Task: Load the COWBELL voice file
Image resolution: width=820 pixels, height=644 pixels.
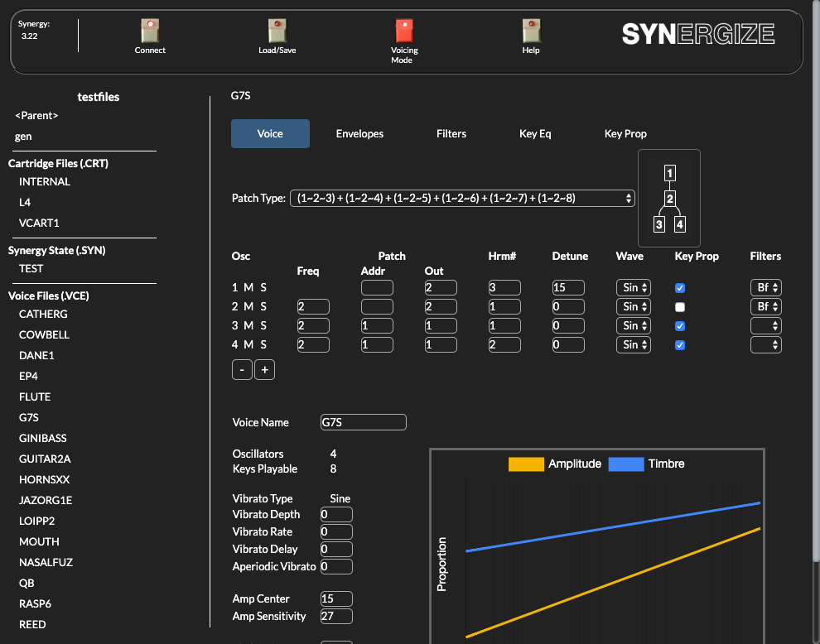Action: point(44,334)
